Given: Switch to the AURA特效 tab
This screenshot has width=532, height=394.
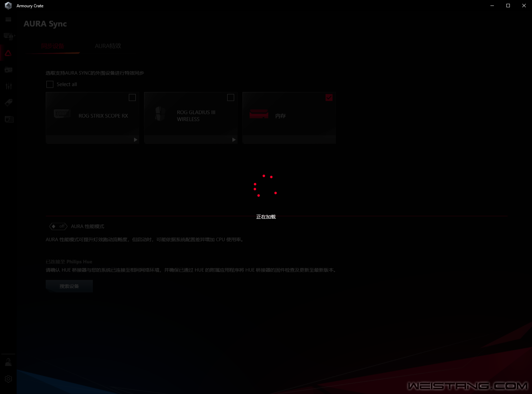Looking at the screenshot, I should [108, 46].
